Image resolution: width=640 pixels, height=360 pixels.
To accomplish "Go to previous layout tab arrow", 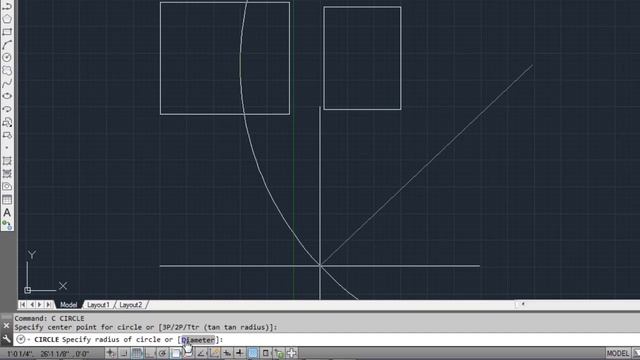I will point(31,304).
